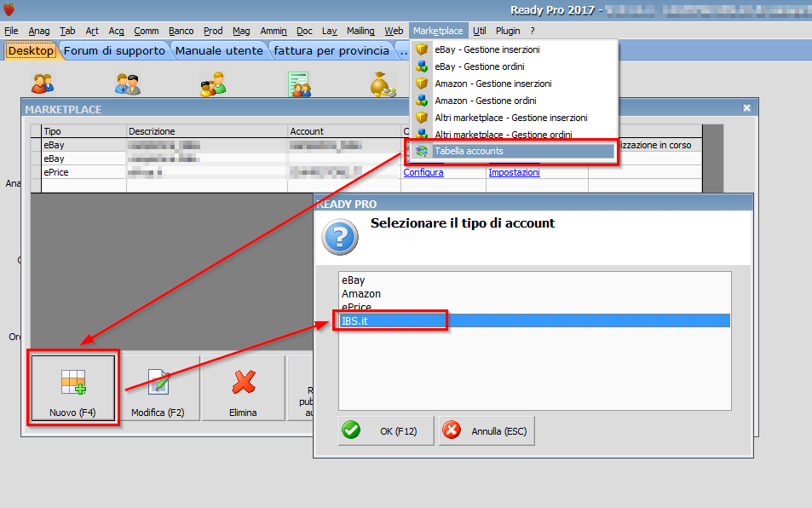Open the ? help menu

coord(533,31)
